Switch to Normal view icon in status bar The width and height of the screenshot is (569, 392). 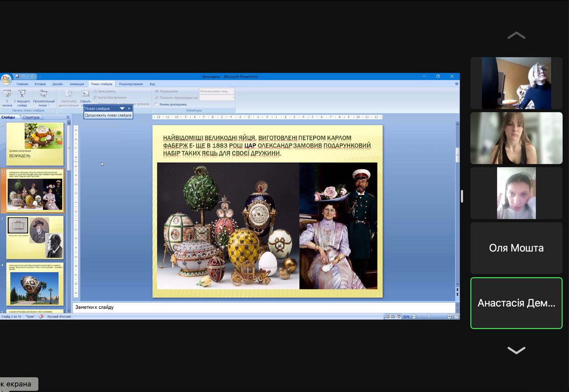click(x=388, y=316)
